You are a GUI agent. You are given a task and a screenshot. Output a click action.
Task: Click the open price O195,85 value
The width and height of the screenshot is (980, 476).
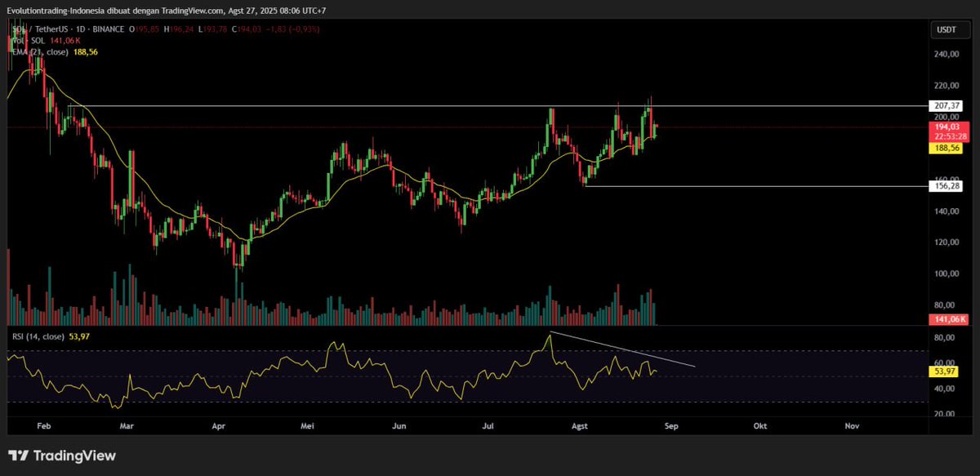[144, 29]
